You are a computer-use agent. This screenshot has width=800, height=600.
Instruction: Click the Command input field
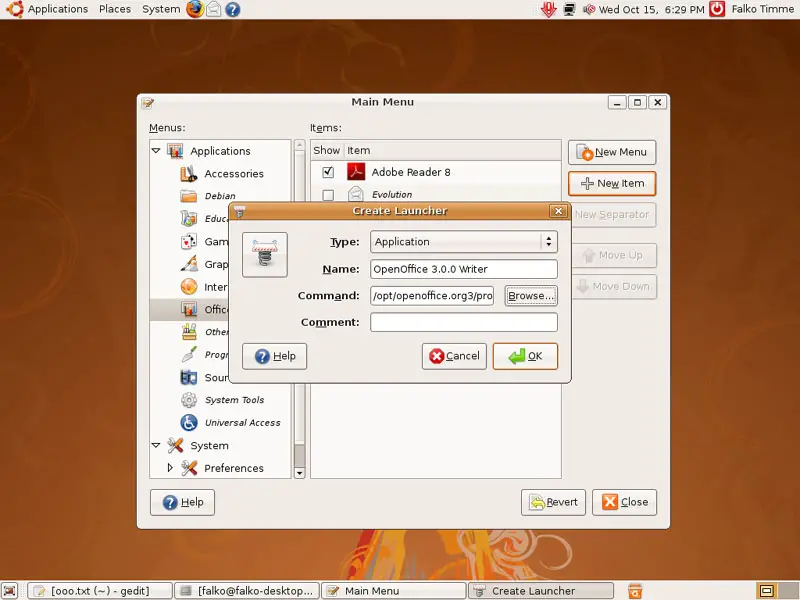(432, 296)
